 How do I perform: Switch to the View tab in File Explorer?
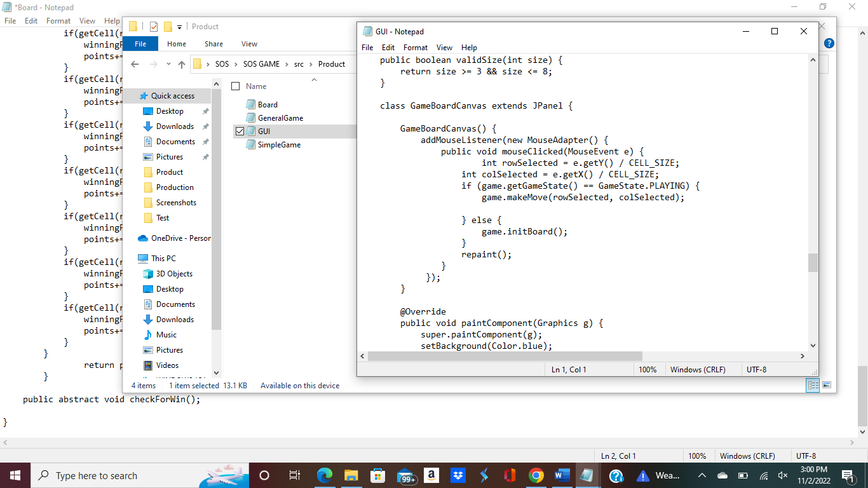(249, 43)
